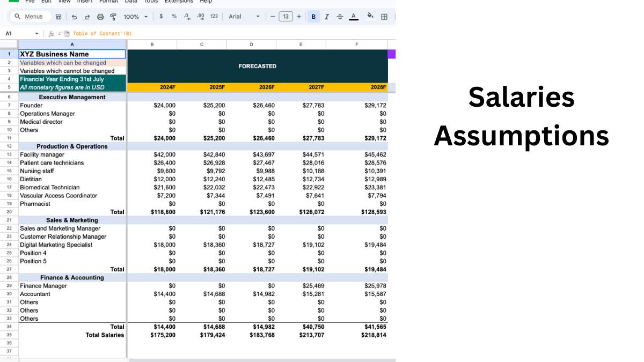This screenshot has height=362, width=644.
Task: Open the 100% zoom dropdown
Action: [x=135, y=17]
